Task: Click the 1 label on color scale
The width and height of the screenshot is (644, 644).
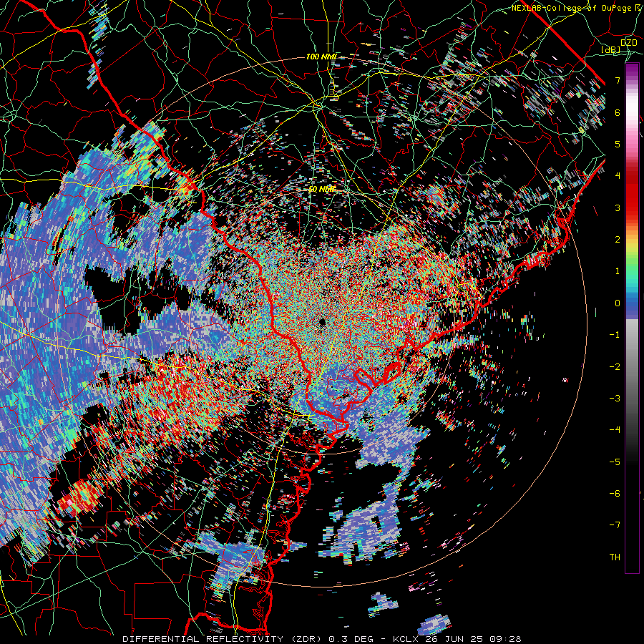Action: click(618, 271)
